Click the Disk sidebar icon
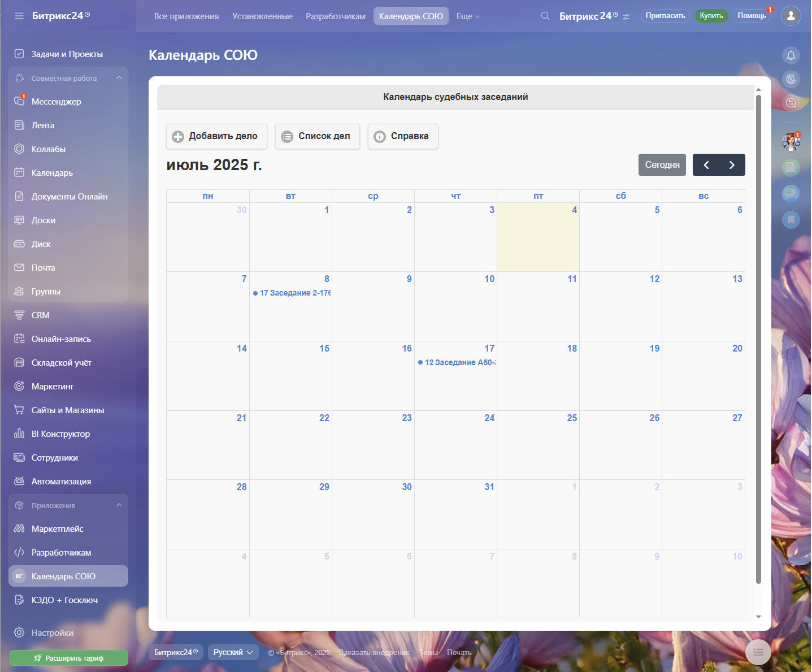812x672 pixels. pos(19,244)
